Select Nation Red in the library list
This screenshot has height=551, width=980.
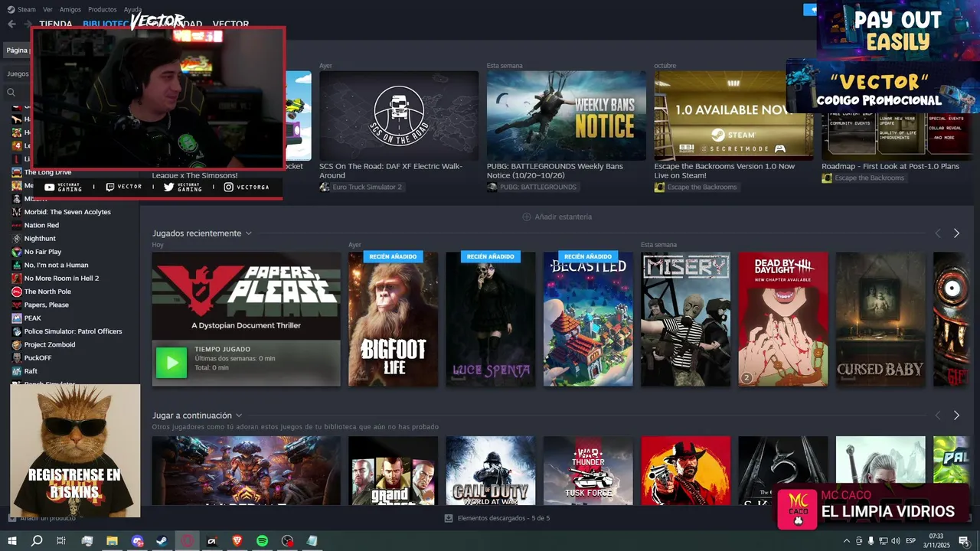point(41,225)
